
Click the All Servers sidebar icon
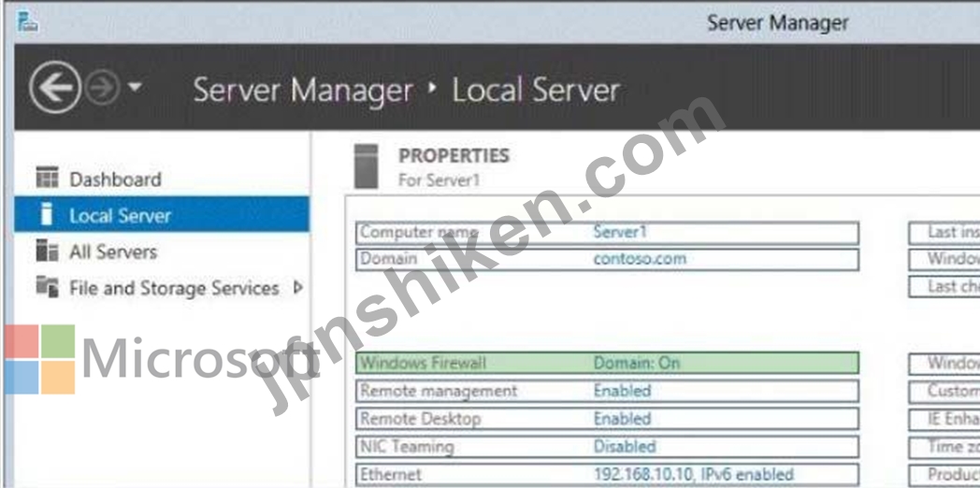[x=47, y=251]
